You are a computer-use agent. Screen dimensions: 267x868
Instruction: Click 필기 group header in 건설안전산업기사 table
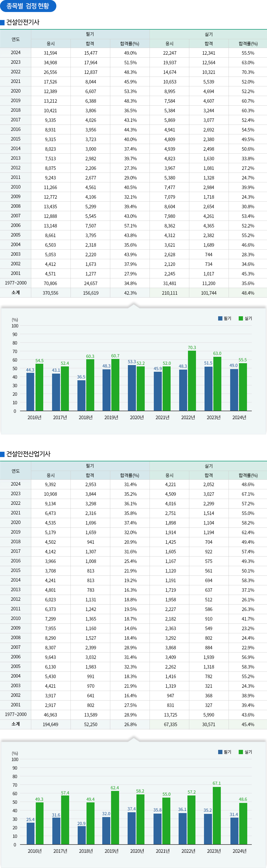coord(90,466)
